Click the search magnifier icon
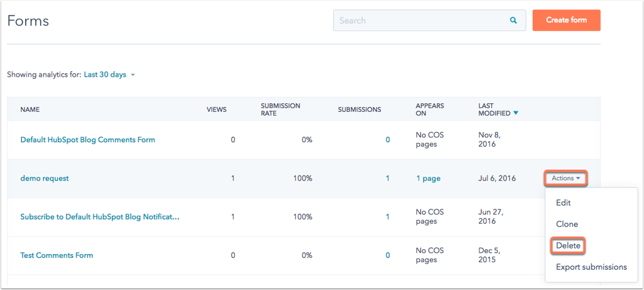644x290 pixels. click(x=513, y=20)
